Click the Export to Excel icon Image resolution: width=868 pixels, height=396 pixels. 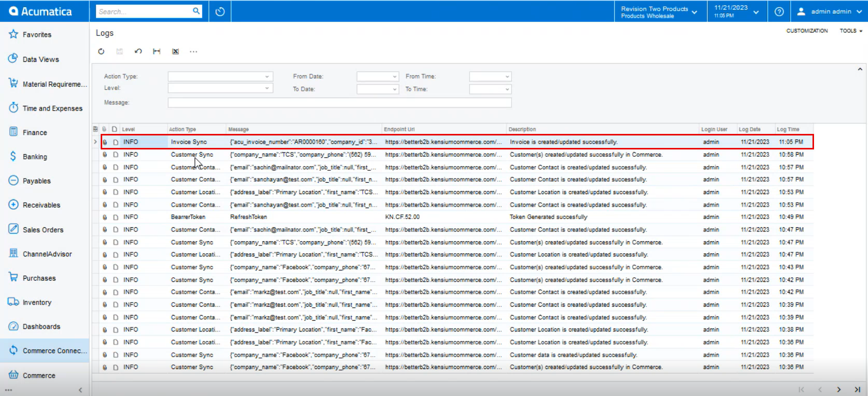(x=175, y=51)
